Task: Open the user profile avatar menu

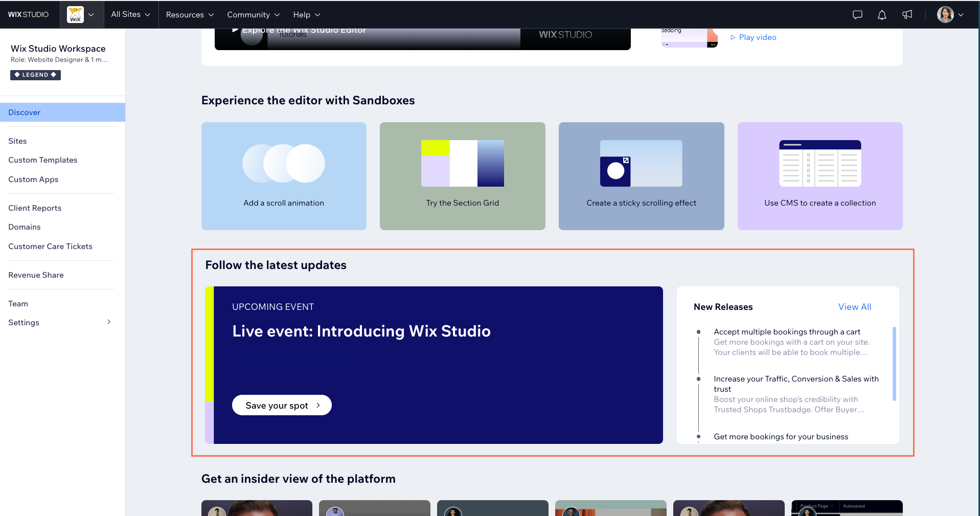Action: point(950,14)
